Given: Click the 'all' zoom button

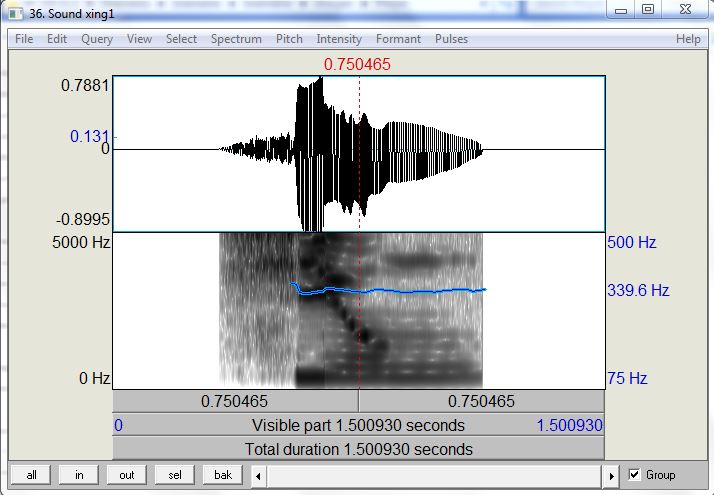Looking at the screenshot, I should [x=31, y=475].
